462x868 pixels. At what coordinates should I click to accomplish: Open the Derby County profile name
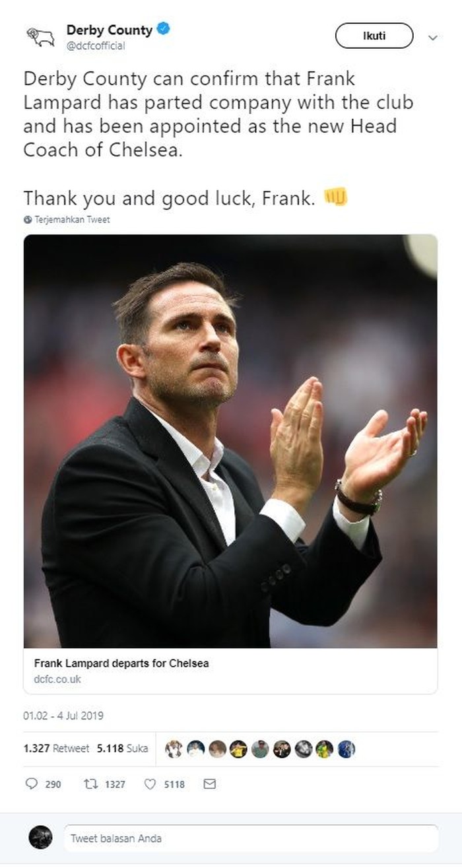click(109, 30)
